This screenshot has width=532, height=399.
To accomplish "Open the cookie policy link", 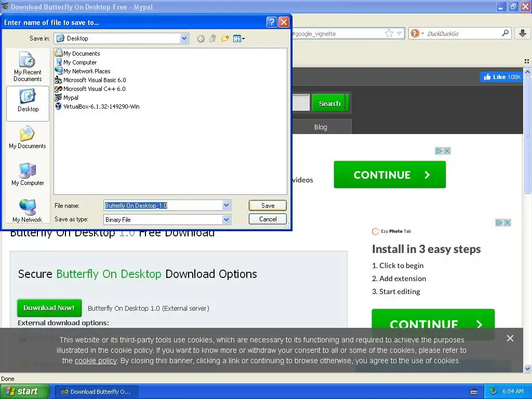I will click(x=96, y=361).
